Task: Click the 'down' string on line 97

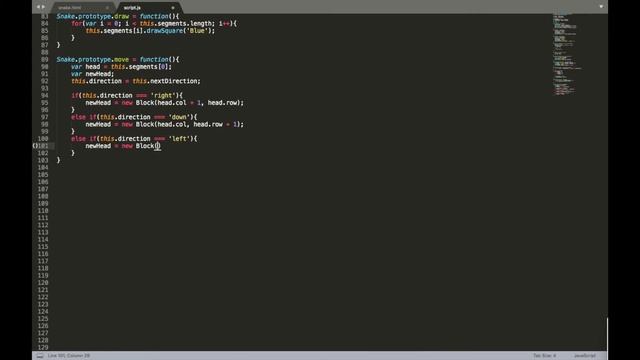Action: pos(179,117)
